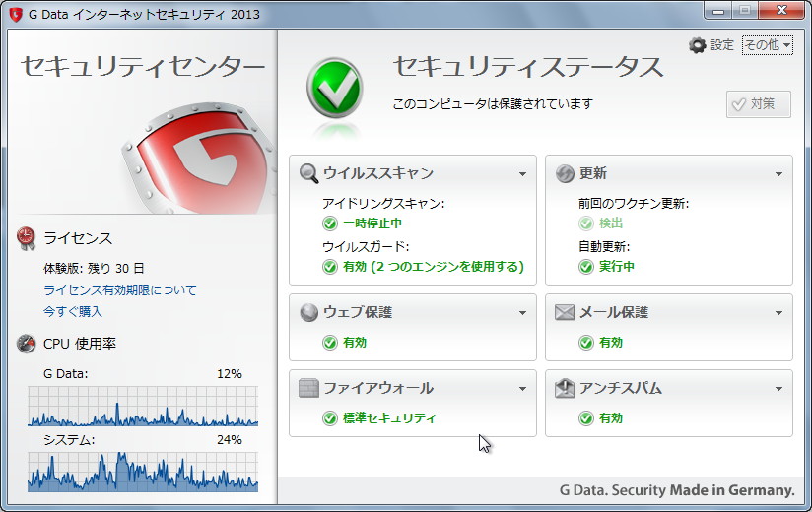Image resolution: width=812 pixels, height=512 pixels.
Task: Click the green check under ウェブ保護
Action: (330, 343)
